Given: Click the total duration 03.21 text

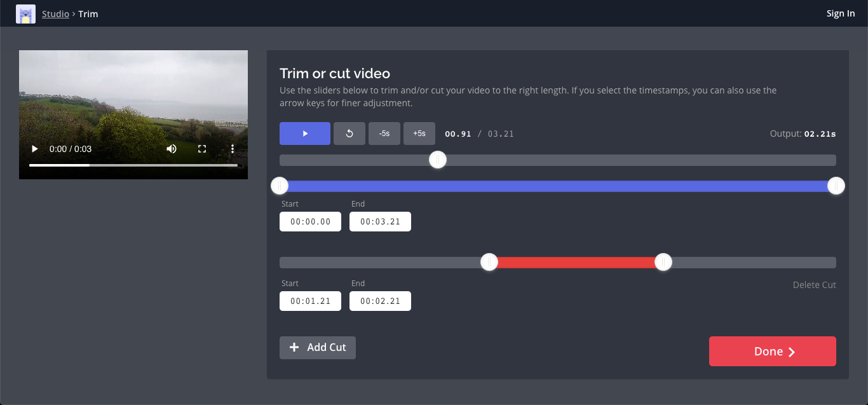Looking at the screenshot, I should (501, 134).
